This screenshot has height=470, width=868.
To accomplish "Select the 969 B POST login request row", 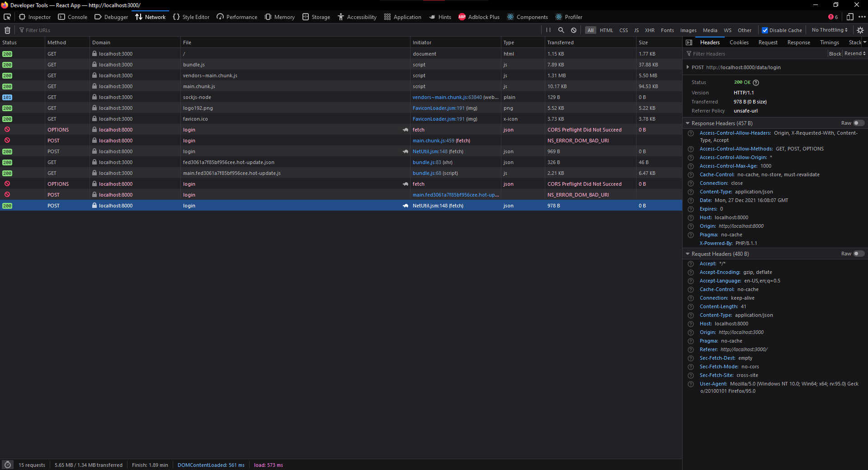I will tap(341, 151).
